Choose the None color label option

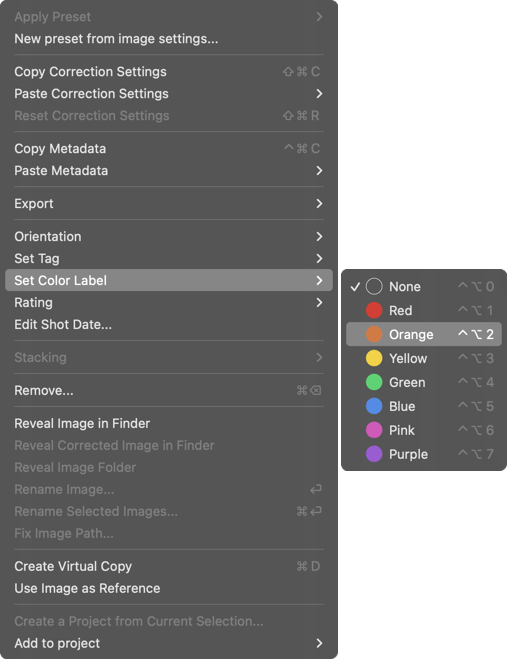coord(423,287)
